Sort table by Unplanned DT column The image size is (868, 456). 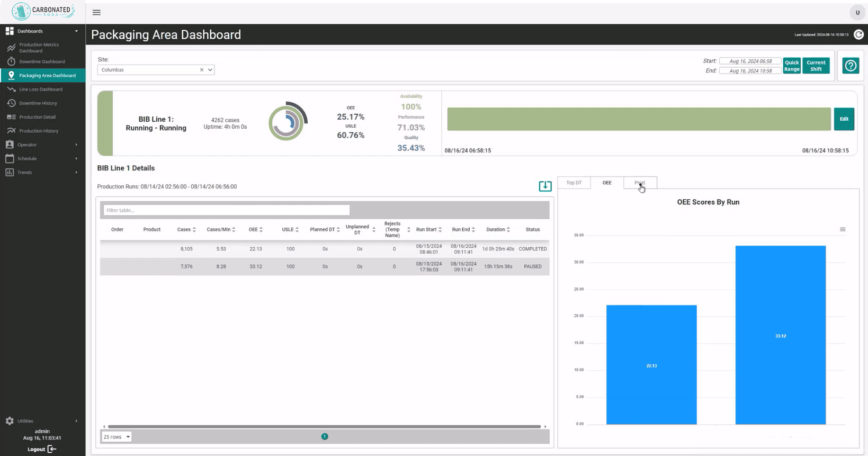tap(374, 230)
